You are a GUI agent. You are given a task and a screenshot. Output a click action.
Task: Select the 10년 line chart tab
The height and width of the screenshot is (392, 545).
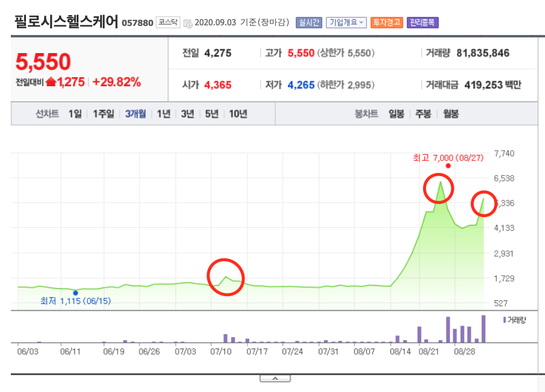[238, 113]
